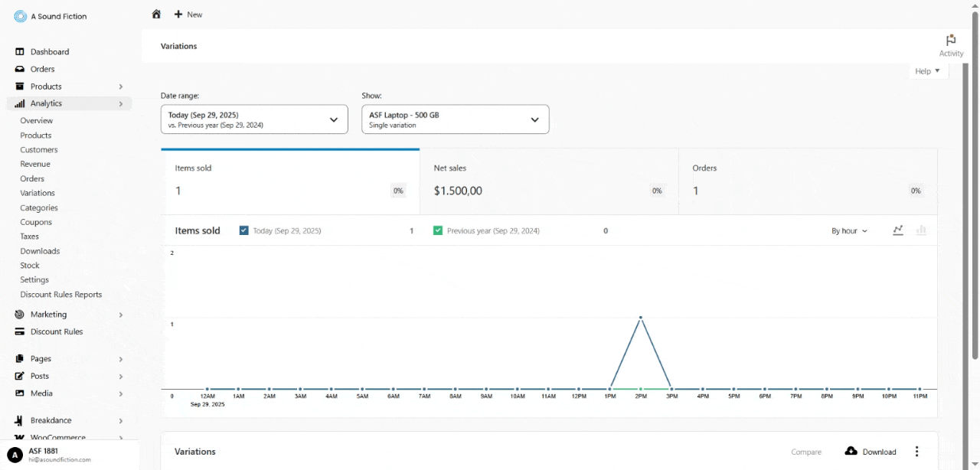Click New in the admin toolbar
Image resolution: width=980 pixels, height=470 pixels.
coord(188,14)
